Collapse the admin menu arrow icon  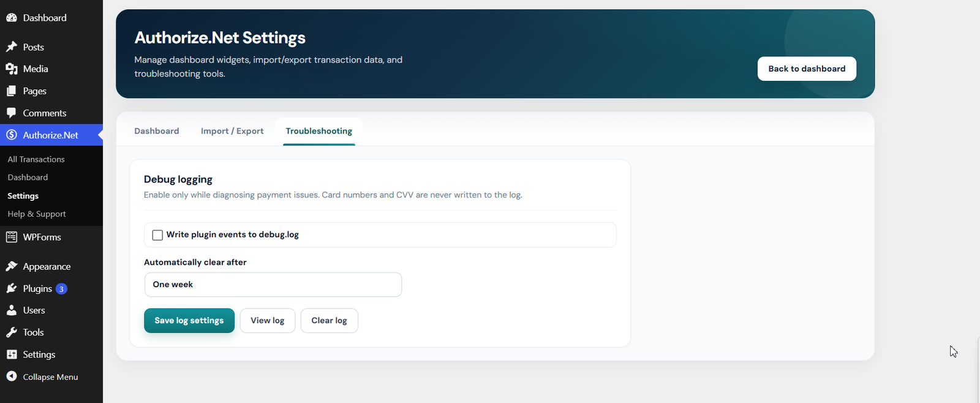point(12,377)
